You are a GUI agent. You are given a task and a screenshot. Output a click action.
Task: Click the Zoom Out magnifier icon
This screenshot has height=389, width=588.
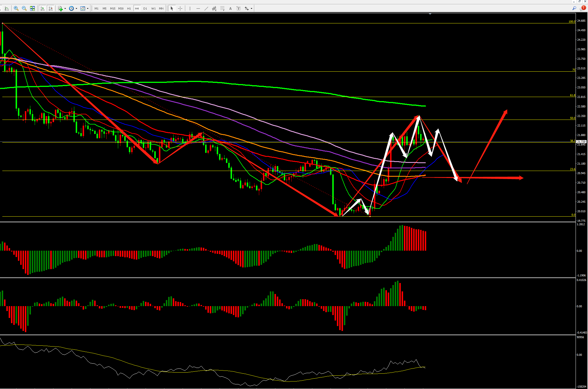(24, 8)
